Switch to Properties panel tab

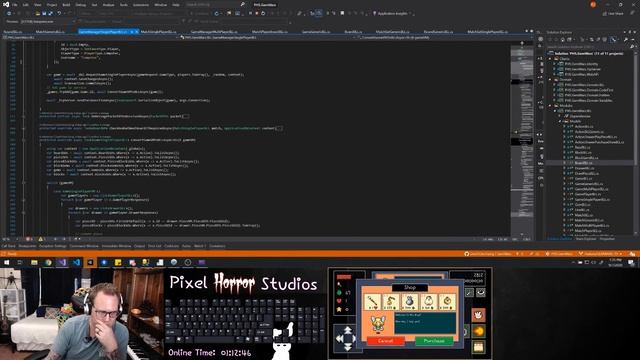(x=607, y=238)
